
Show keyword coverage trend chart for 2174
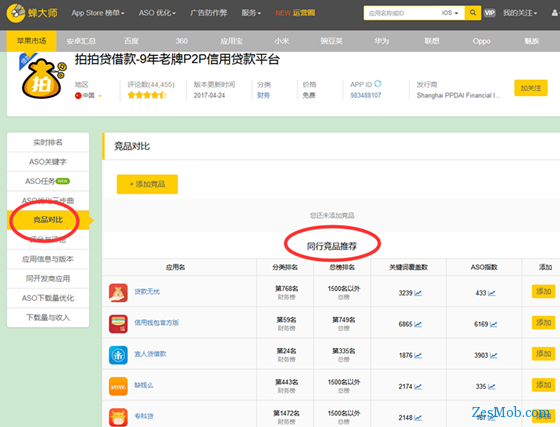418,386
